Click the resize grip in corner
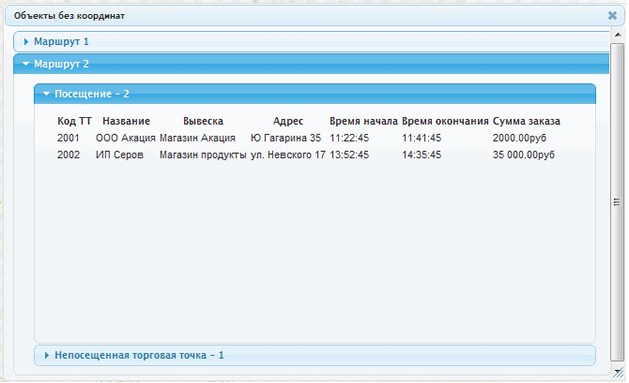 point(619,373)
